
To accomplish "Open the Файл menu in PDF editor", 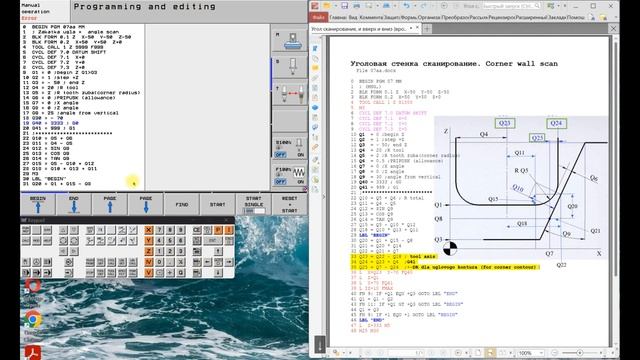I will pos(318,18).
